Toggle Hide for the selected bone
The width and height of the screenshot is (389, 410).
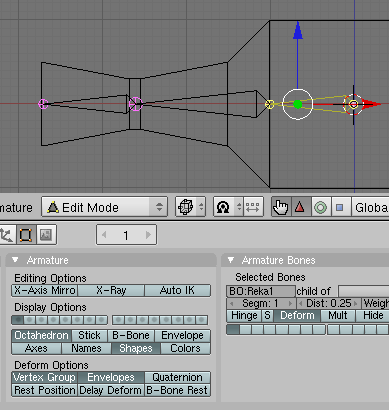372,316
